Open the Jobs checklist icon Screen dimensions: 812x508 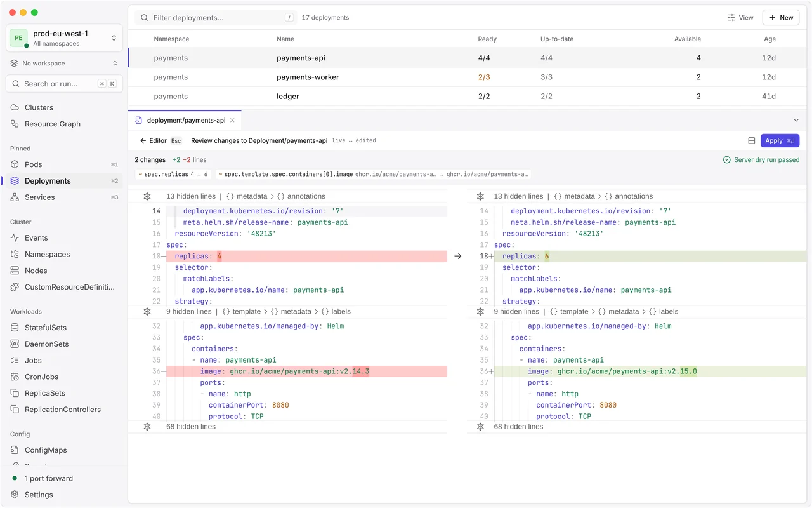pos(15,360)
